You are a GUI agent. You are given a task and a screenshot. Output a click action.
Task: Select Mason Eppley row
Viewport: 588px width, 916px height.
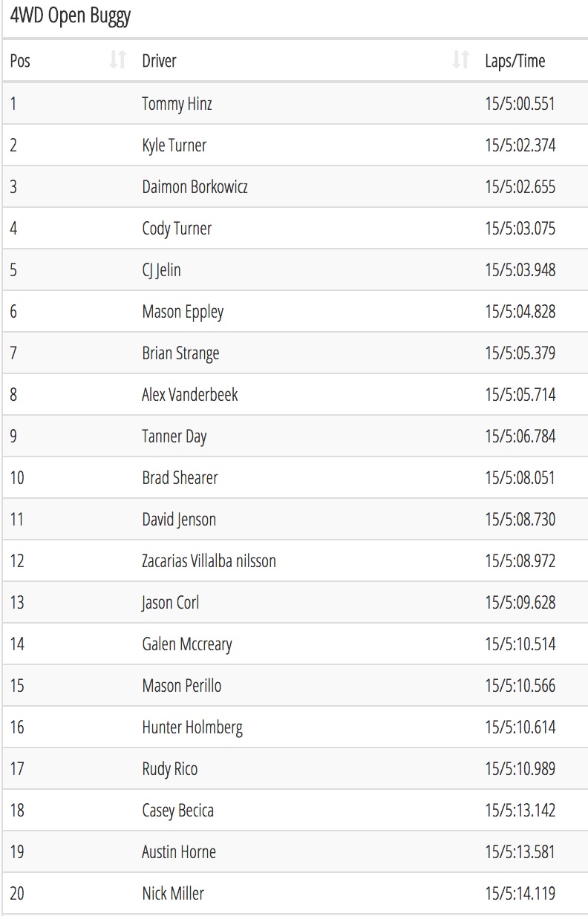point(295,311)
